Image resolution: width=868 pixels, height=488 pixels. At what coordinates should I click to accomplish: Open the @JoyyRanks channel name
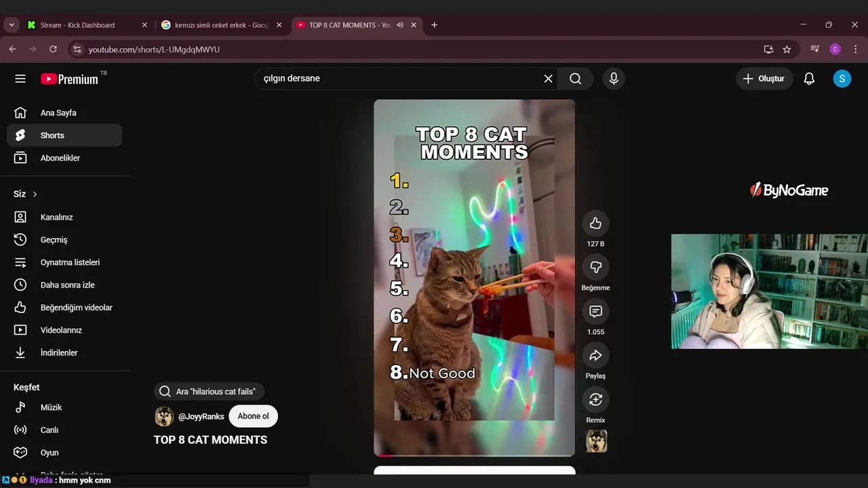click(x=201, y=417)
